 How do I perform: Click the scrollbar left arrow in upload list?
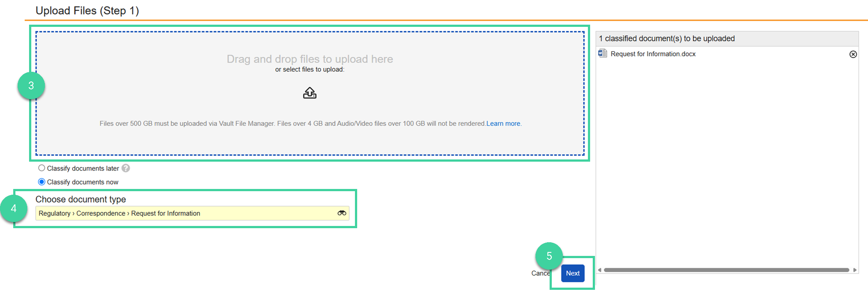click(599, 270)
